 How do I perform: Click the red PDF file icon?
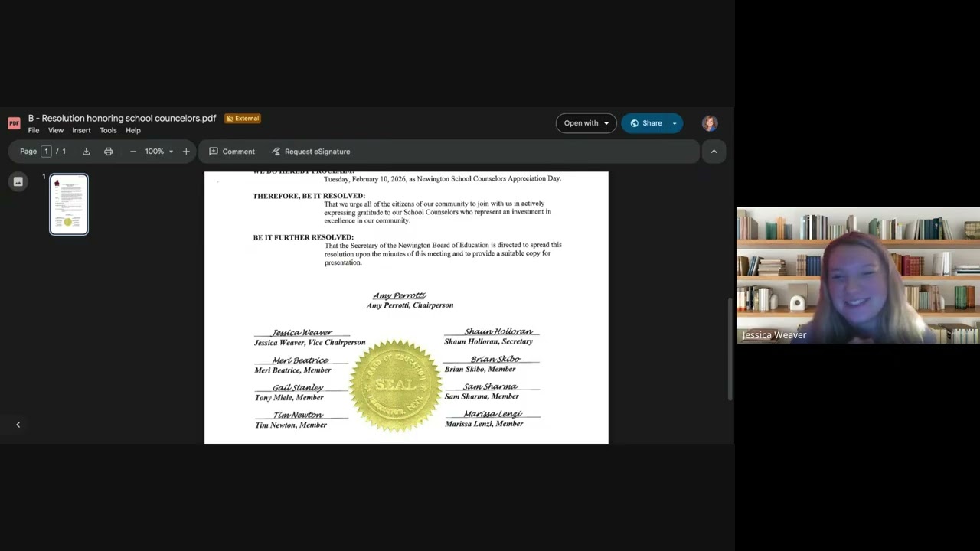pos(14,123)
